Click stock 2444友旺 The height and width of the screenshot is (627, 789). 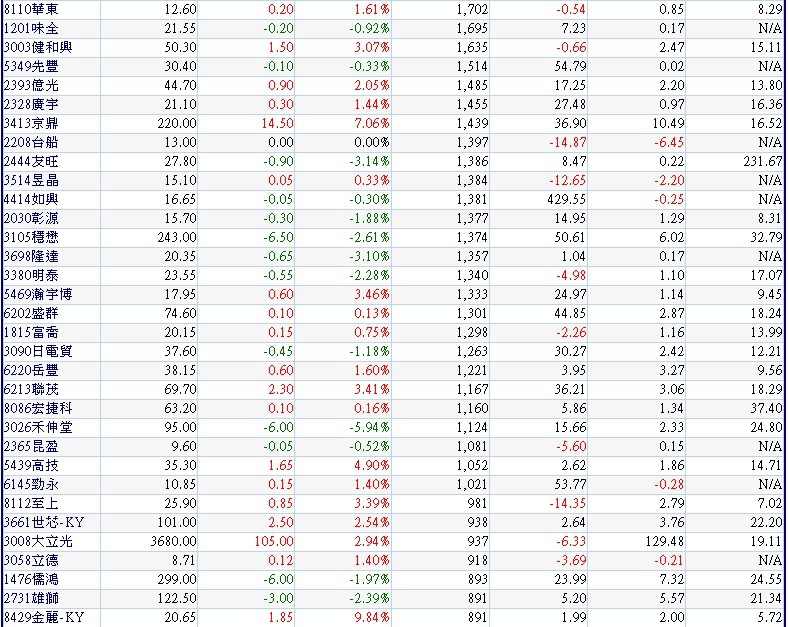(31, 162)
